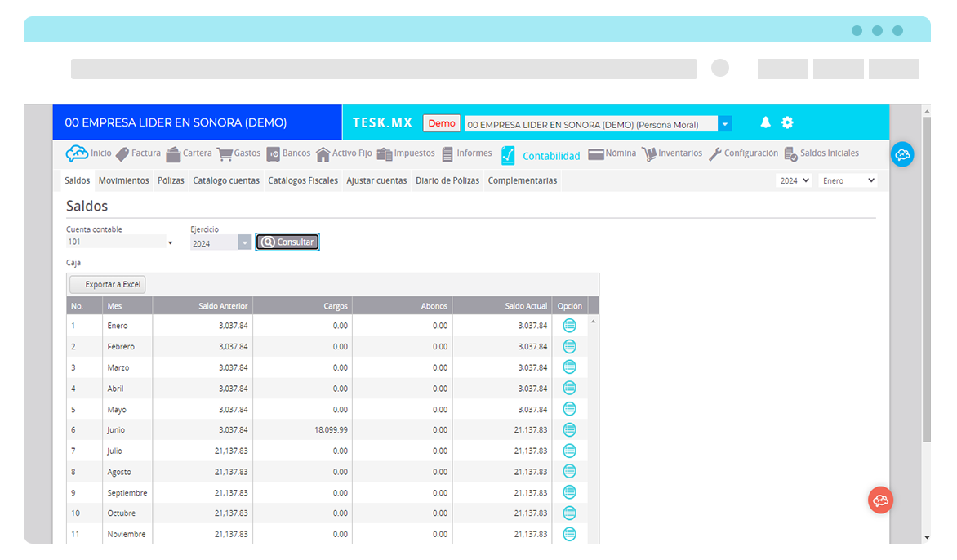Open the Enero month selector
Screen dimensions: 957x560
[x=848, y=180]
